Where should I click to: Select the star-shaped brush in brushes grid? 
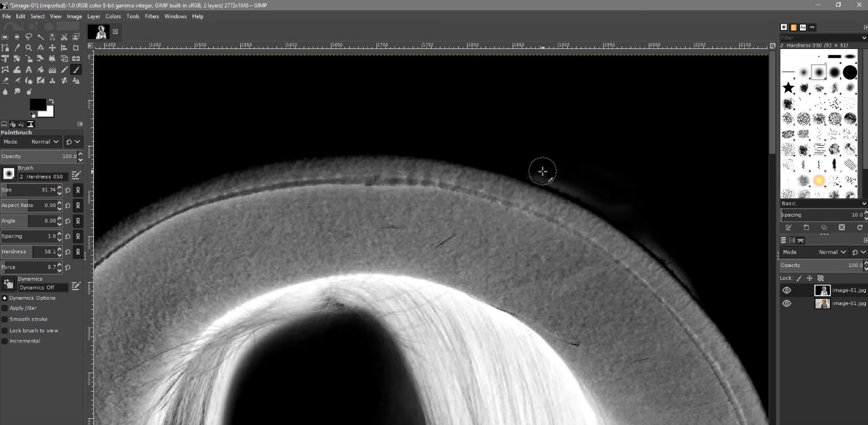788,88
